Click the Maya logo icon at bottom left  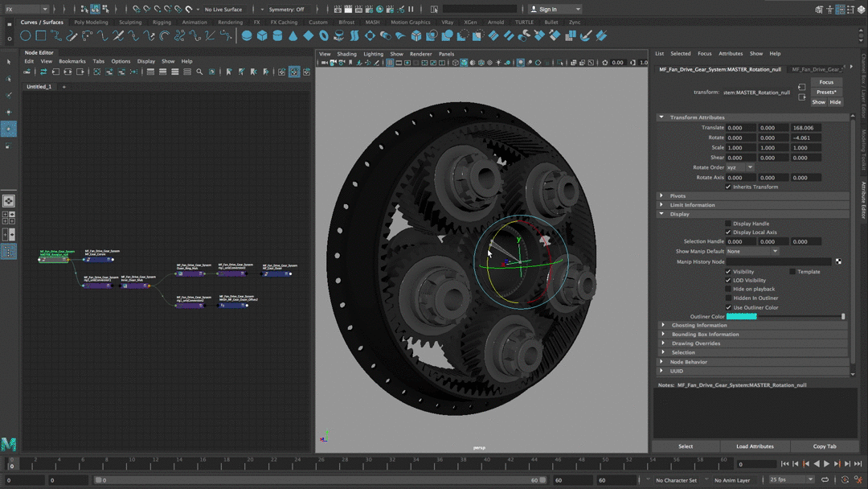pyautogui.click(x=8, y=444)
